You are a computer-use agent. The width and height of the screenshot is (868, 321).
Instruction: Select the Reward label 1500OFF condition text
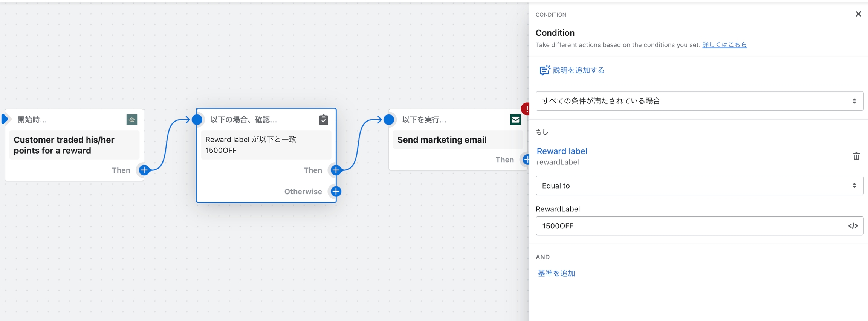coord(266,145)
